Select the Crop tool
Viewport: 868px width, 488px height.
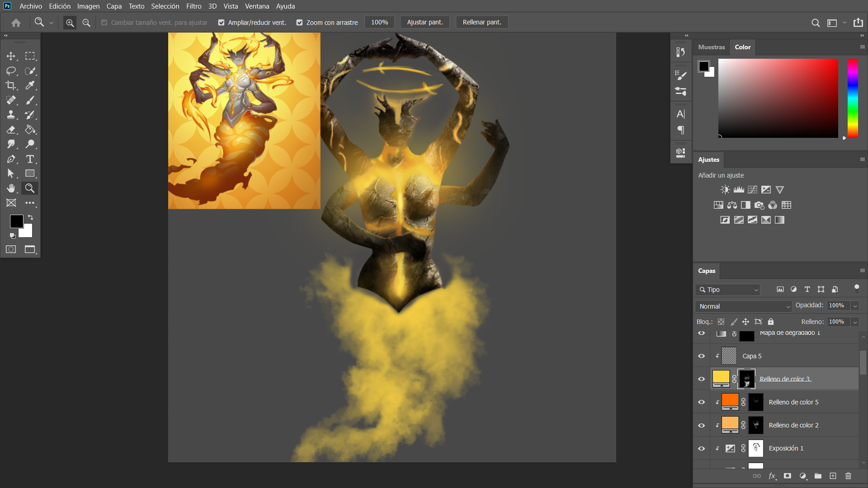pyautogui.click(x=11, y=85)
